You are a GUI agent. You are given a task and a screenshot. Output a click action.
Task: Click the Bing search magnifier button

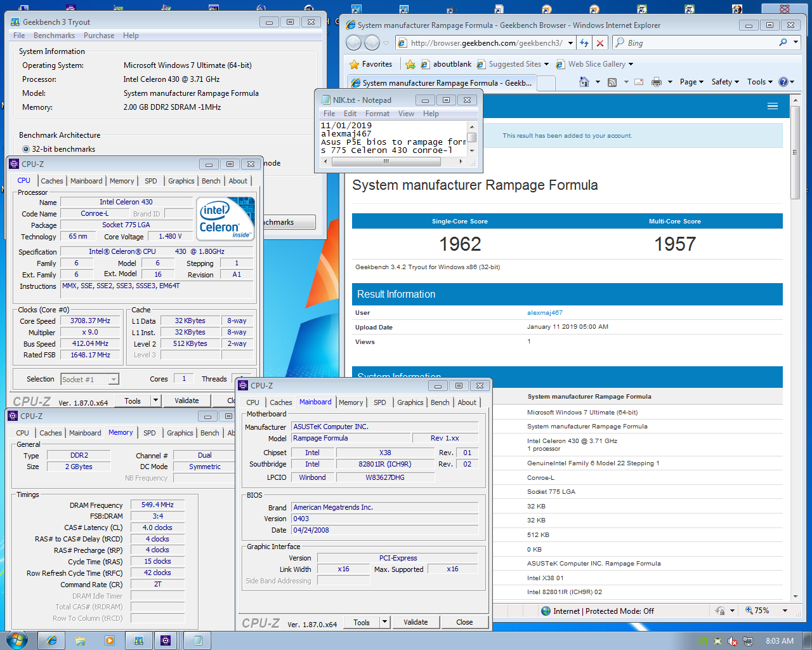click(x=783, y=43)
